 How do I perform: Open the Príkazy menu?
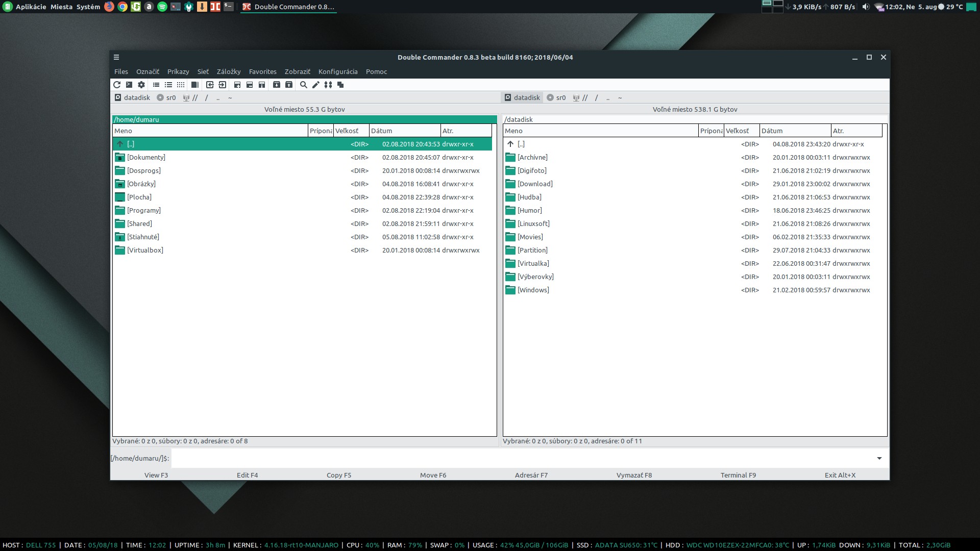point(178,71)
